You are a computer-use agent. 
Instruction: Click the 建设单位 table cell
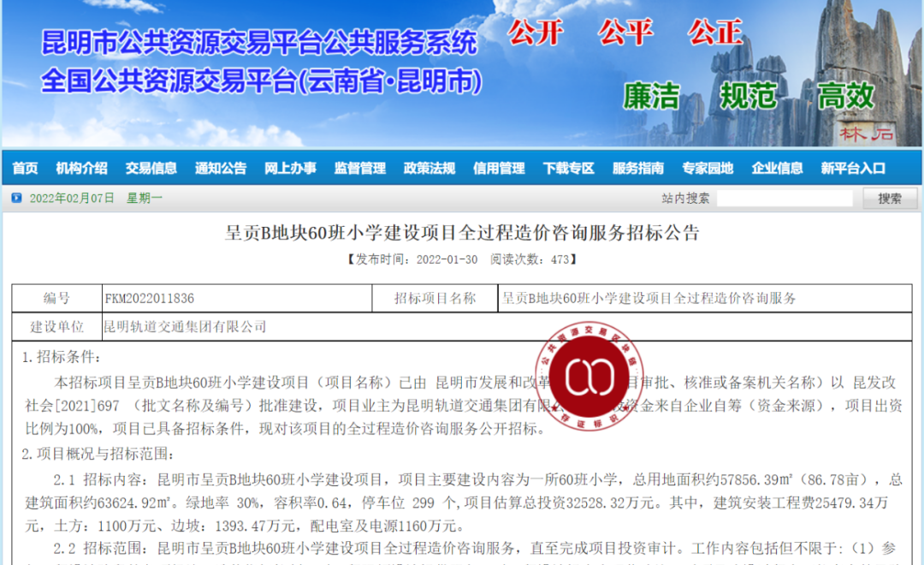coord(56,327)
